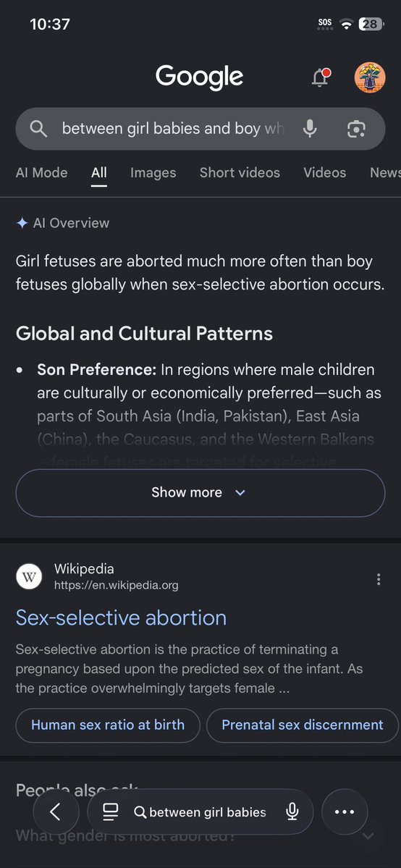
Task: Tap the microphone in bottom address bar
Action: pos(292,812)
